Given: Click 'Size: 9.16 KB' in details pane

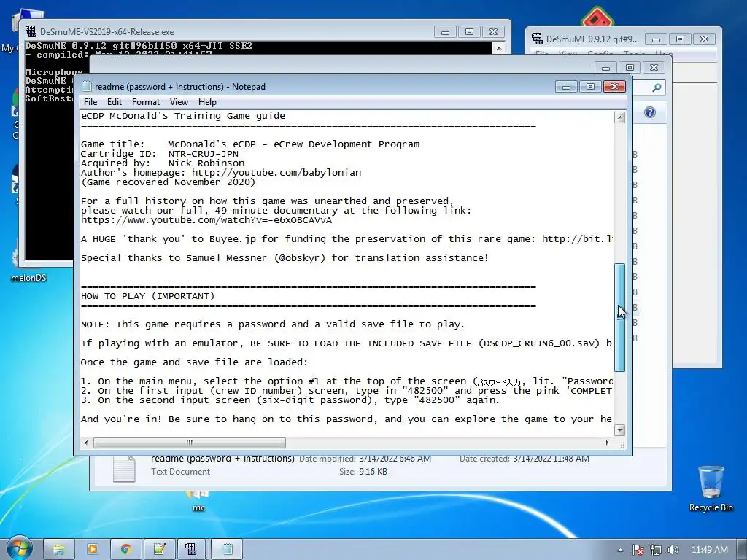Looking at the screenshot, I should pyautogui.click(x=363, y=472).
